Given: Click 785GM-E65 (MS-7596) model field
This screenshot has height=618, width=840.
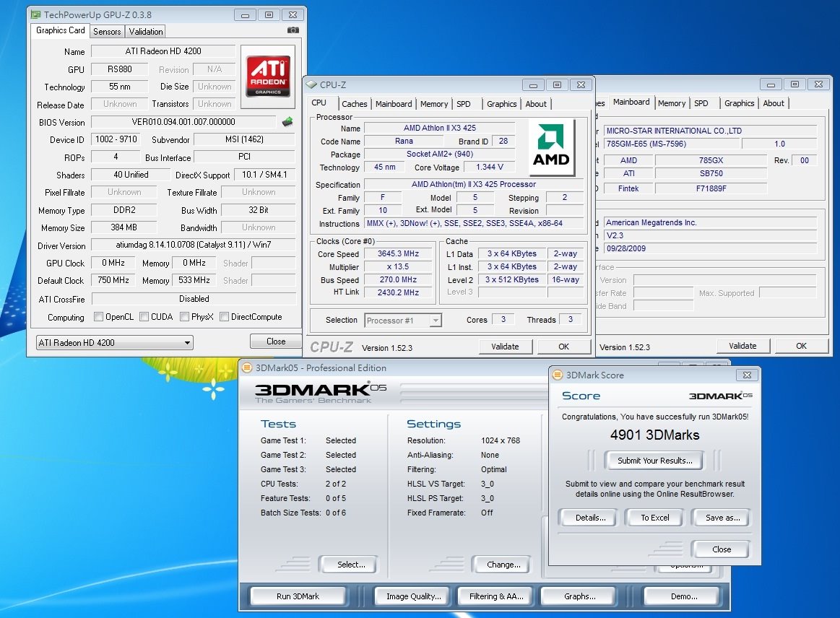Looking at the screenshot, I should coord(672,144).
